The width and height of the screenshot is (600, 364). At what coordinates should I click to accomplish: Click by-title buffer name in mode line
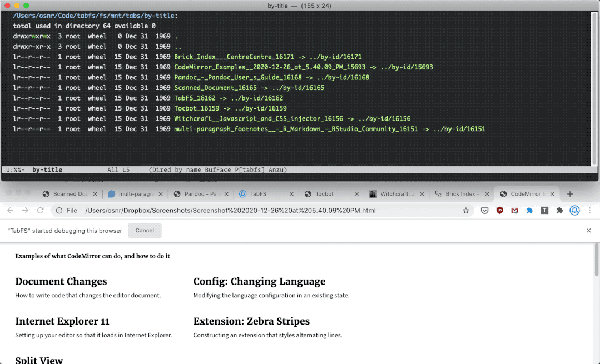coord(47,169)
